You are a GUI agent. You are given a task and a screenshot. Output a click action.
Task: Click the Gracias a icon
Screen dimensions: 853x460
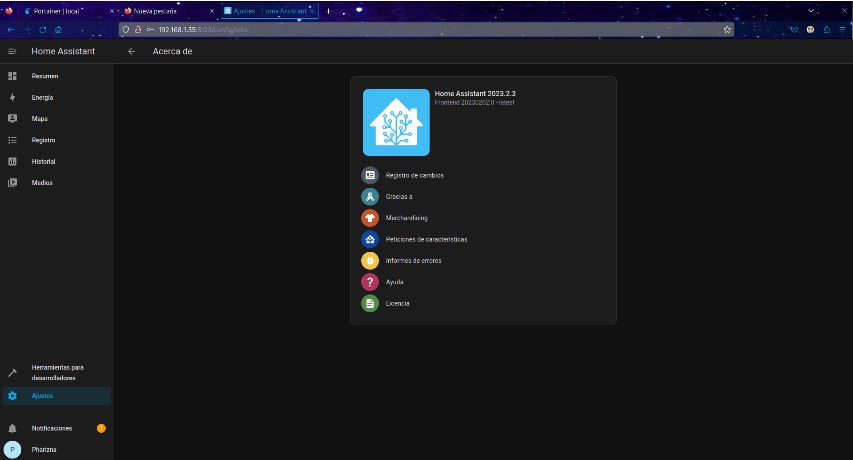click(370, 196)
